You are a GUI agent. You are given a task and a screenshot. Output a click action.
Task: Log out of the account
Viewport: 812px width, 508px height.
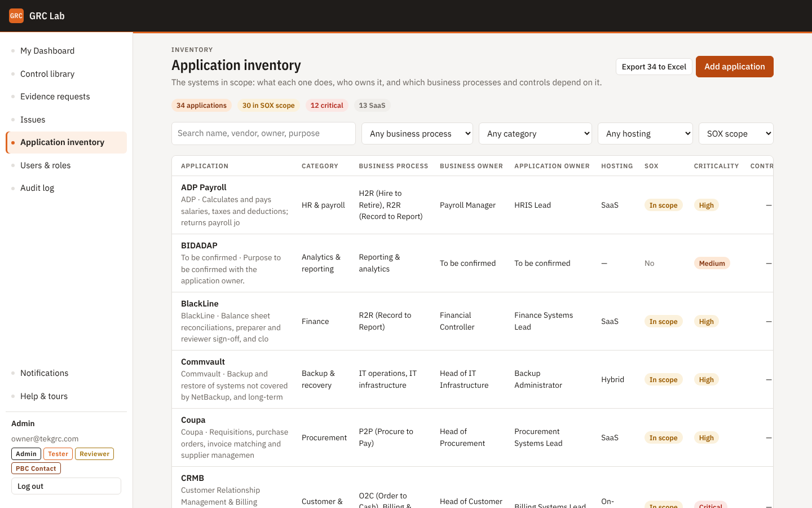pos(66,486)
